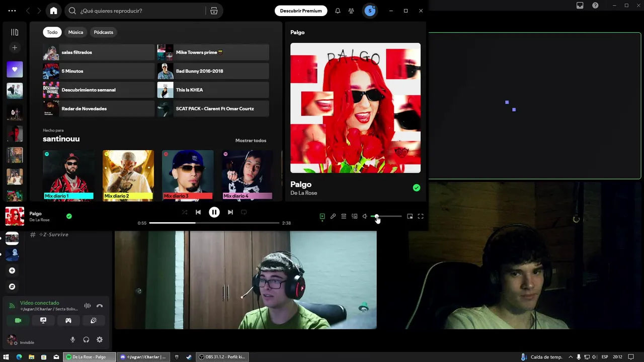644x362 pixels.
Task: Open 'This Is KHEA' tile
Action: 213,90
